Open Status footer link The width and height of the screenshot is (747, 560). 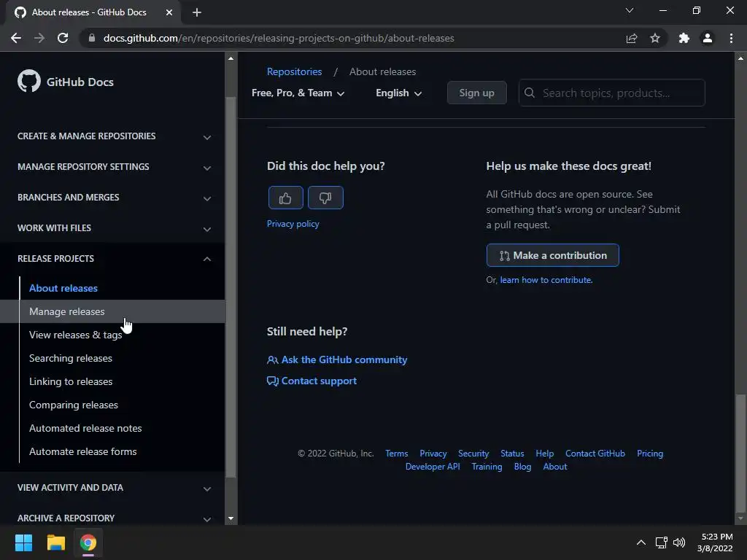click(512, 454)
